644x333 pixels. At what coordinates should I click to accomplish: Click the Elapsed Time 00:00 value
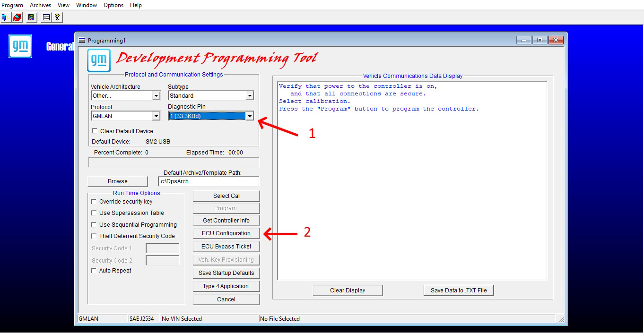pyautogui.click(x=235, y=153)
